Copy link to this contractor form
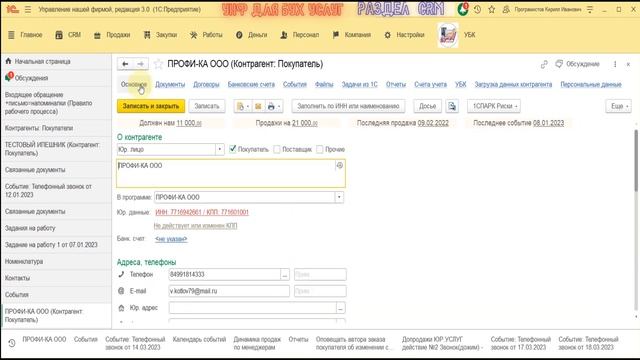 tap(544, 64)
